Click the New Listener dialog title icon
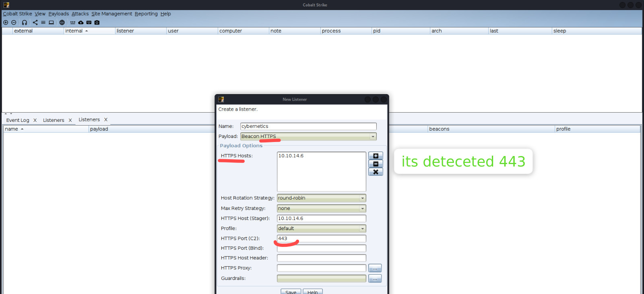 pyautogui.click(x=221, y=99)
